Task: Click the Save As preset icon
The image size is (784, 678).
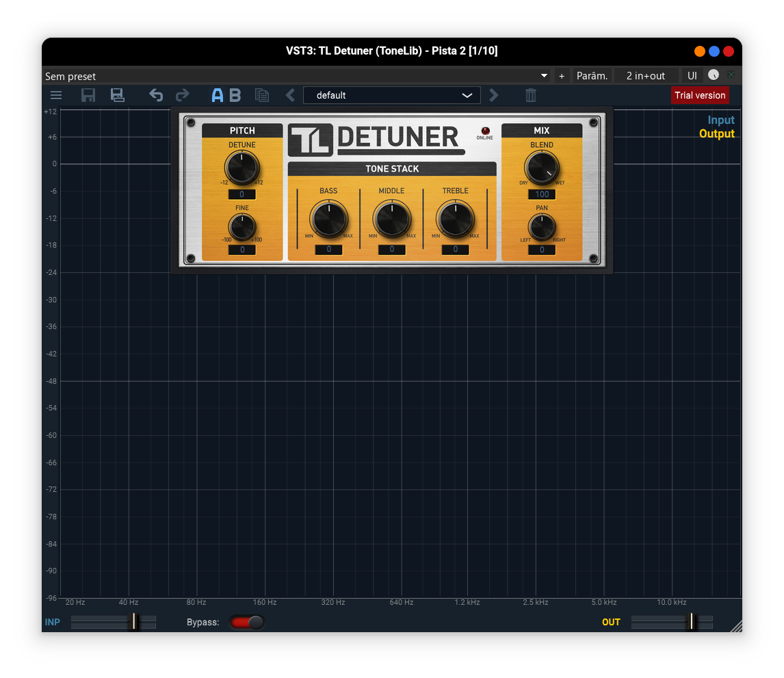Action: pos(118,95)
